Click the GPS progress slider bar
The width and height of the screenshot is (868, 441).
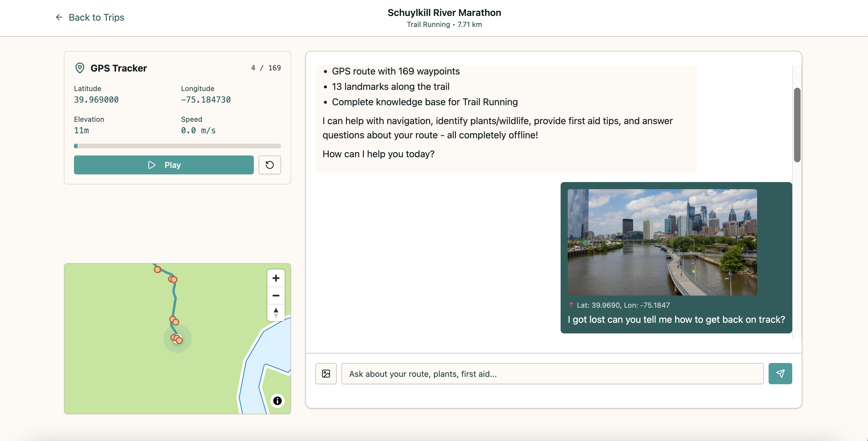[x=177, y=146]
